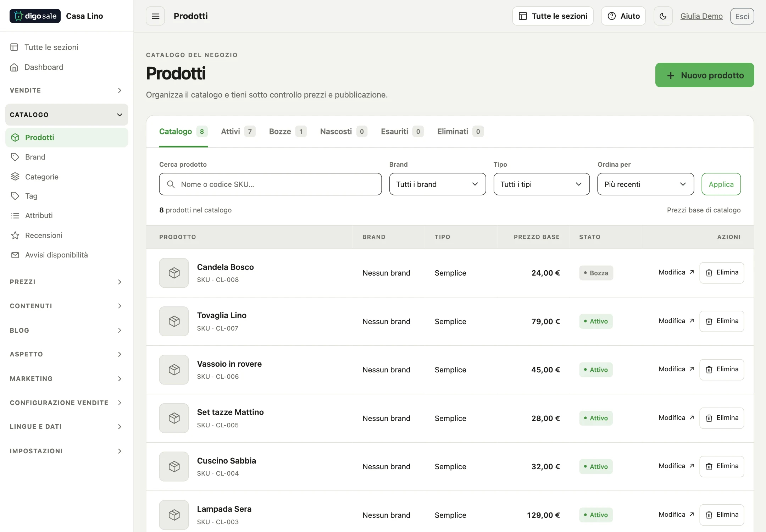This screenshot has width=766, height=532.
Task: Open the digosale logo in header
Action: tap(35, 16)
